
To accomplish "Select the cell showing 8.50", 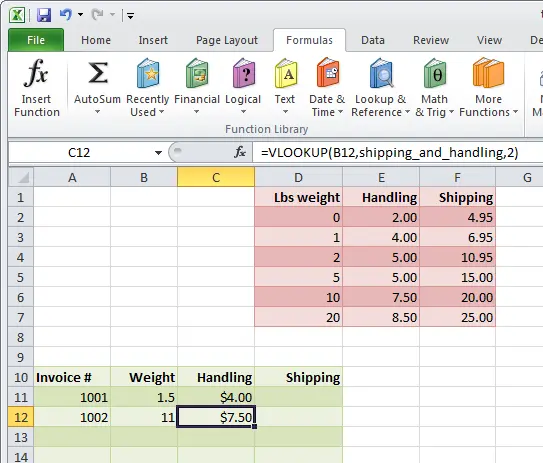I will 381,317.
